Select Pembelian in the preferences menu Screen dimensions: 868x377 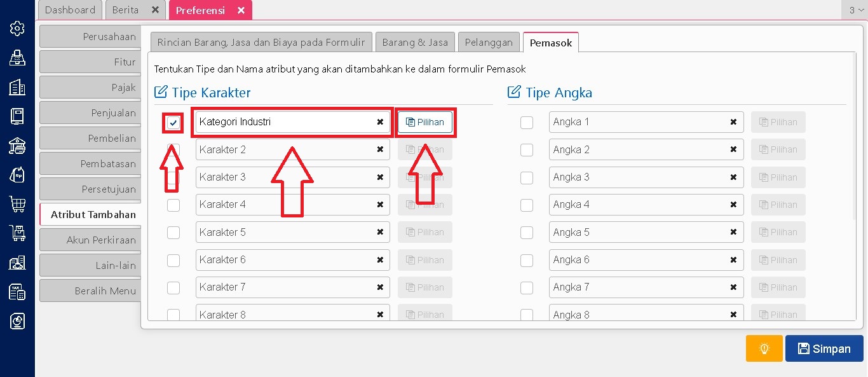(x=90, y=139)
